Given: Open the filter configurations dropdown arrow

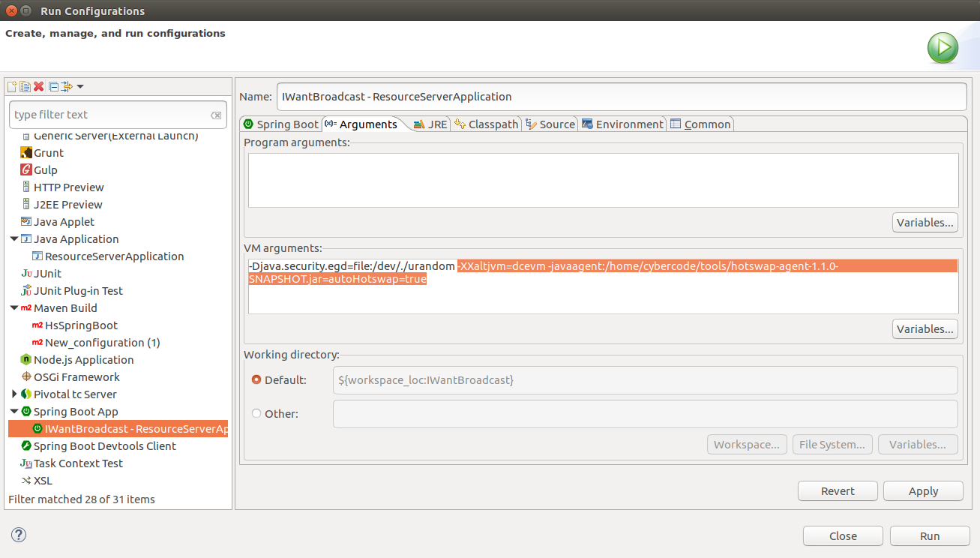Looking at the screenshot, I should point(80,87).
